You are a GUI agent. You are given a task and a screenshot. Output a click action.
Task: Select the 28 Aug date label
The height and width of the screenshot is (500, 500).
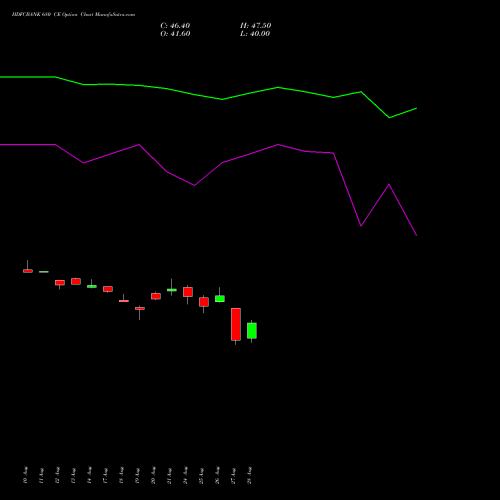pos(250,475)
